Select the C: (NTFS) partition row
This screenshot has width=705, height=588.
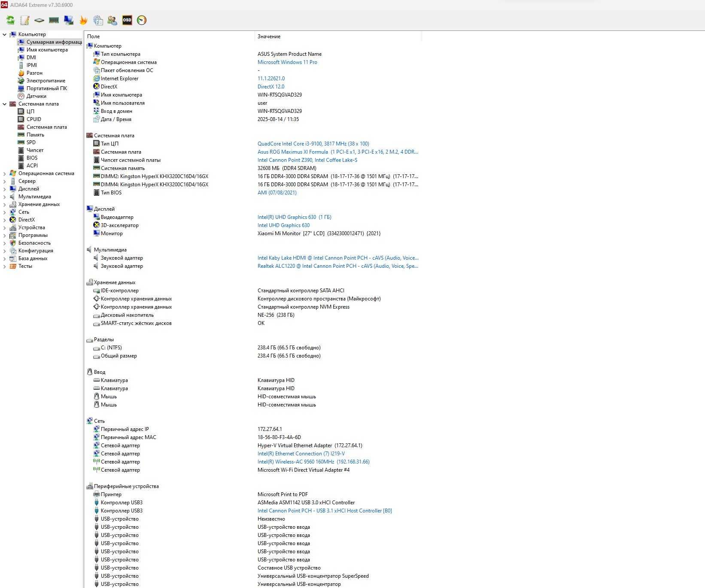point(253,348)
